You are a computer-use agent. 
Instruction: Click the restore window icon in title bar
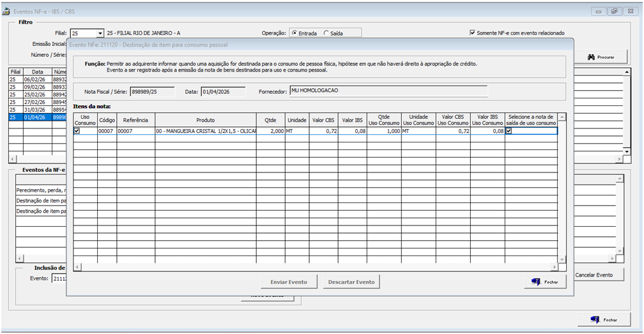coord(614,11)
